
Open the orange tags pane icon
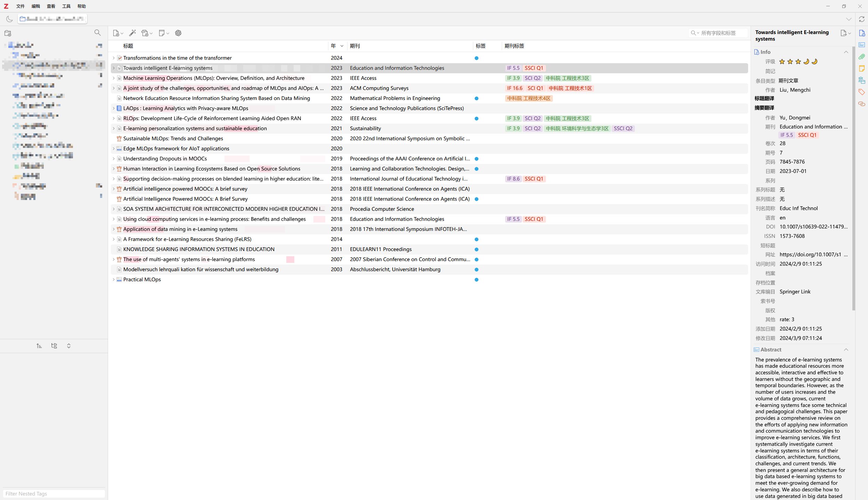click(x=861, y=92)
